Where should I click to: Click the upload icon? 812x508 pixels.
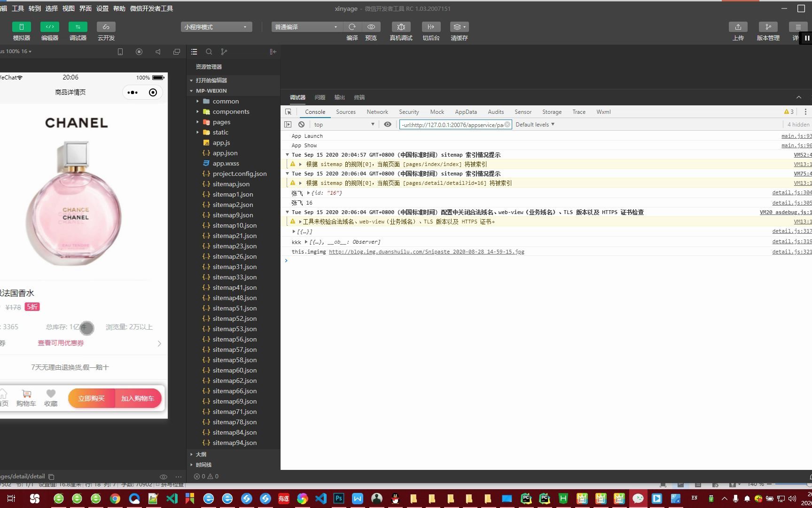[x=738, y=27]
